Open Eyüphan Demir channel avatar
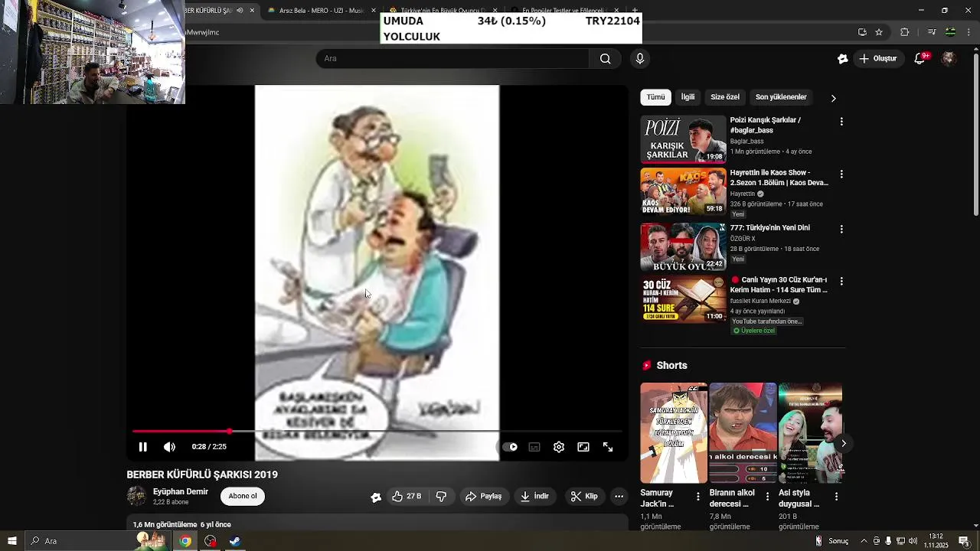This screenshot has height=551, width=980. coord(137,496)
